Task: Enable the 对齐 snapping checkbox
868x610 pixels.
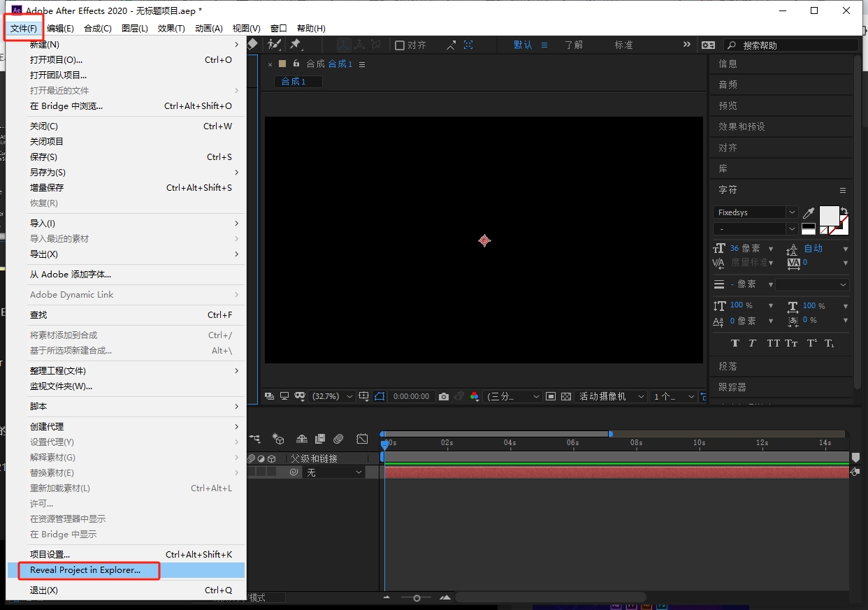Action: point(400,45)
